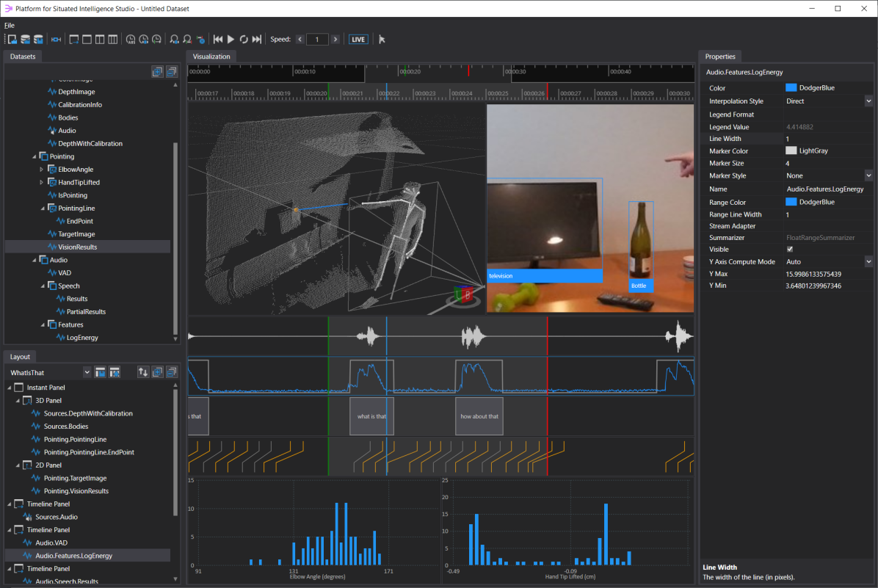
Task: Collapse all nodes in Layout tree
Action: (171, 372)
